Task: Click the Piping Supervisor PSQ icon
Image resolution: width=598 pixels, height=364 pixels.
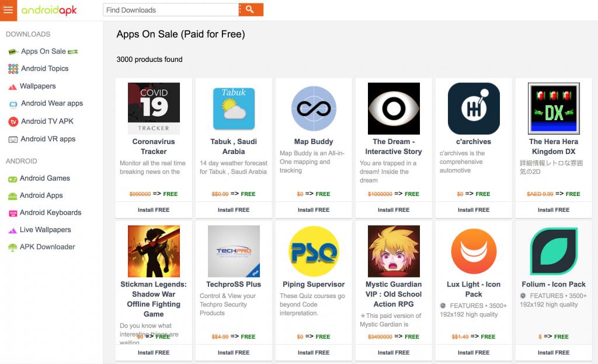Action: click(x=314, y=251)
